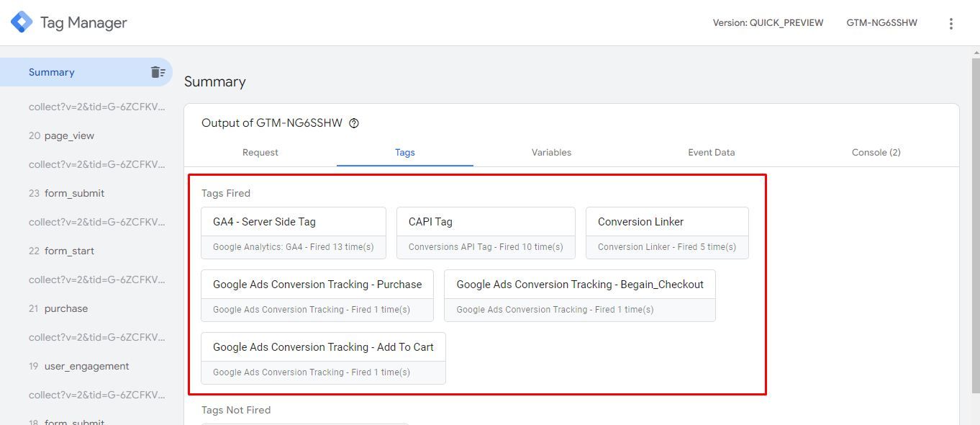This screenshot has height=425, width=980.
Task: Open Google Ads Conversion Tracking - Purchase tag
Action: (x=317, y=296)
